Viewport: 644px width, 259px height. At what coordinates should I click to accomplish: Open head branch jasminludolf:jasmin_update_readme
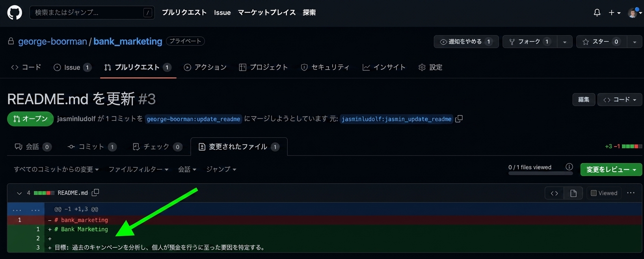point(396,119)
